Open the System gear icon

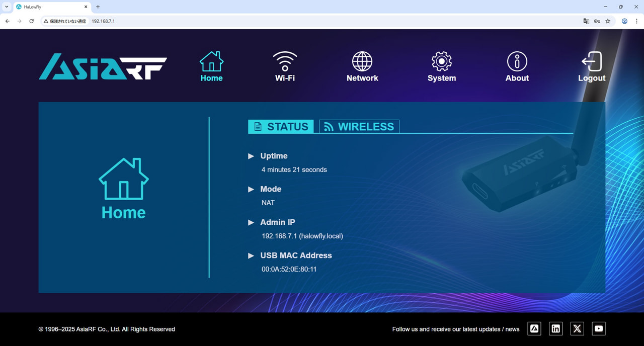click(441, 62)
